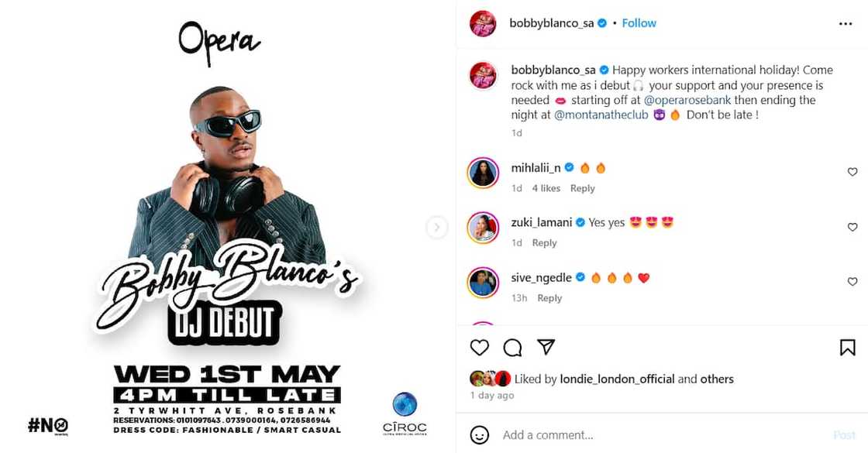Go to next image with carousel arrow
The image size is (868, 453).
coord(437,227)
